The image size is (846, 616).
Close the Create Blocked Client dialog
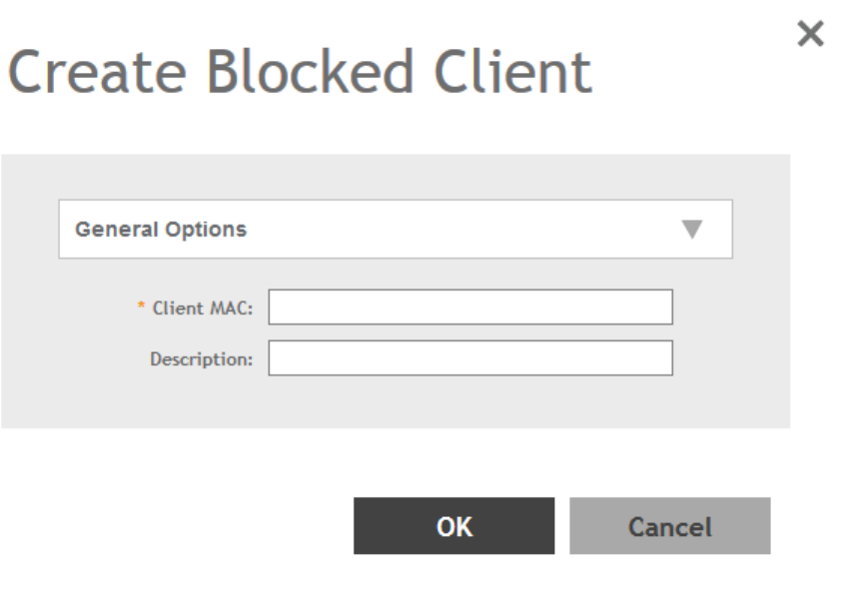pos(813,37)
